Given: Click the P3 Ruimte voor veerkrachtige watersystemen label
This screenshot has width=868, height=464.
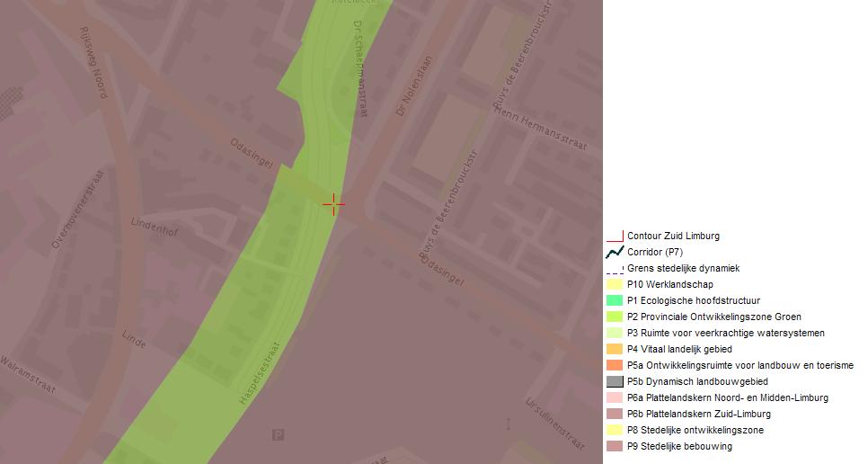Looking at the screenshot, I should tap(726, 333).
